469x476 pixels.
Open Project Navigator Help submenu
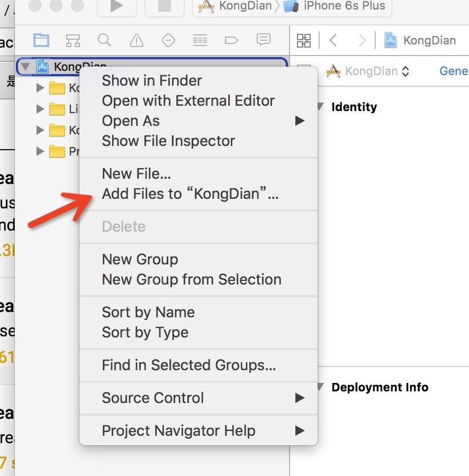pos(199,431)
